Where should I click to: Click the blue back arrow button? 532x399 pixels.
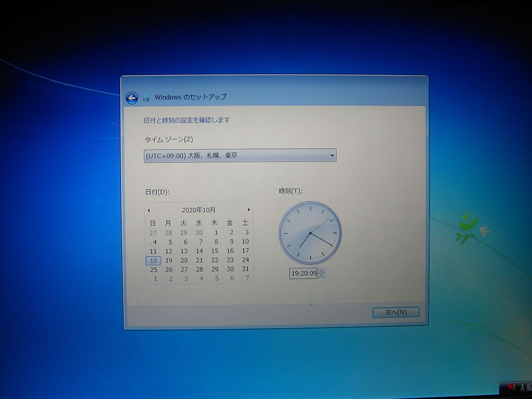coord(132,98)
